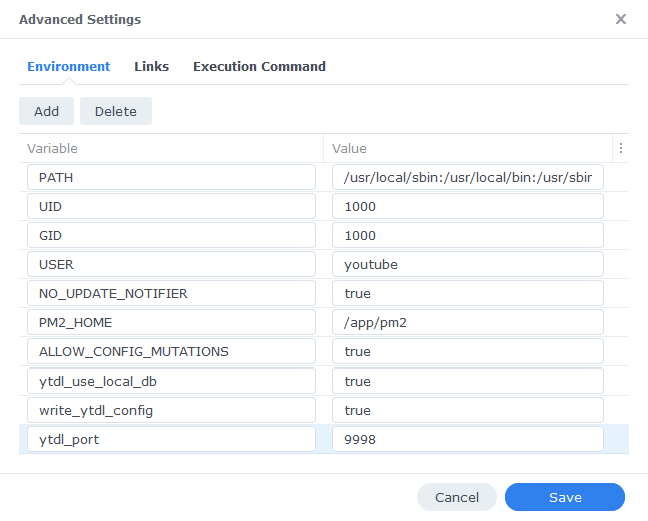The image size is (648, 521).
Task: Edit the /app/pm2 value field
Action: point(468,322)
